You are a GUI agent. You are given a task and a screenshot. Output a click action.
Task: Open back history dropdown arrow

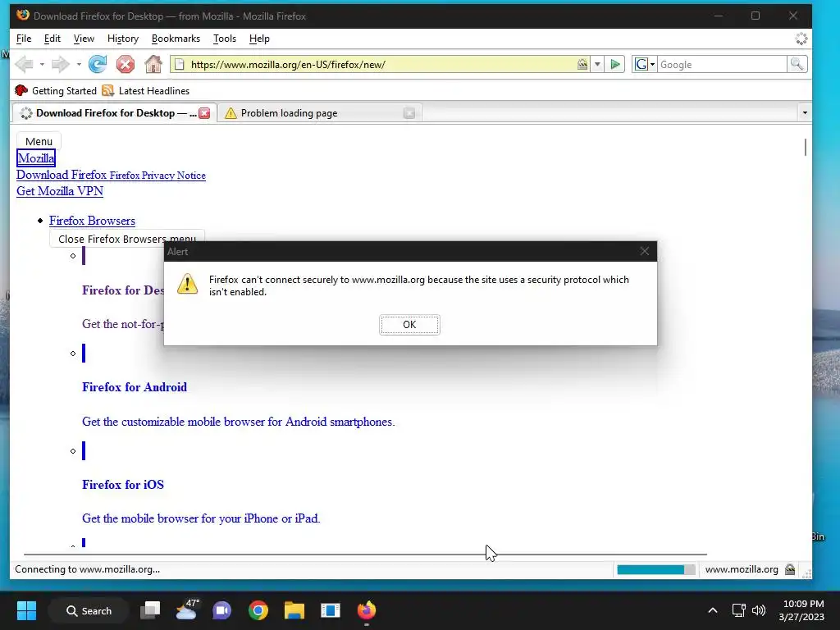pyautogui.click(x=42, y=64)
